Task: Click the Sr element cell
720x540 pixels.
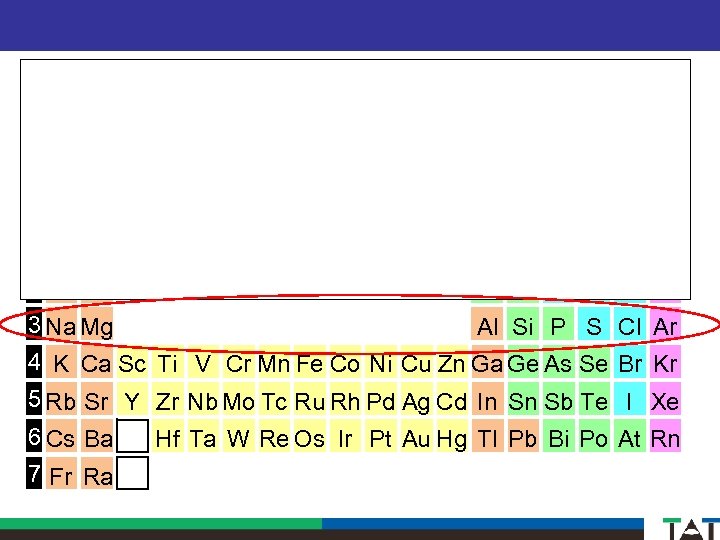Action: pyautogui.click(x=97, y=399)
